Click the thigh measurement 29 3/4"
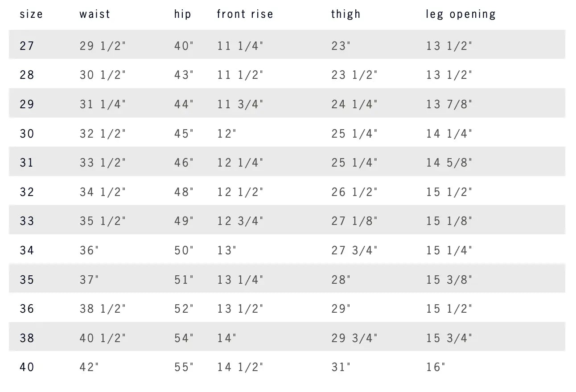This screenshot has height=392, width=576. [354, 338]
